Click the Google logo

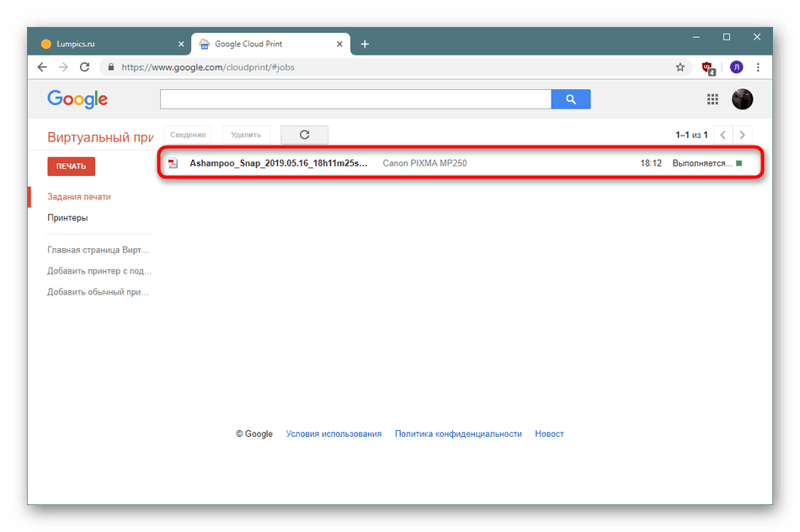[x=77, y=99]
